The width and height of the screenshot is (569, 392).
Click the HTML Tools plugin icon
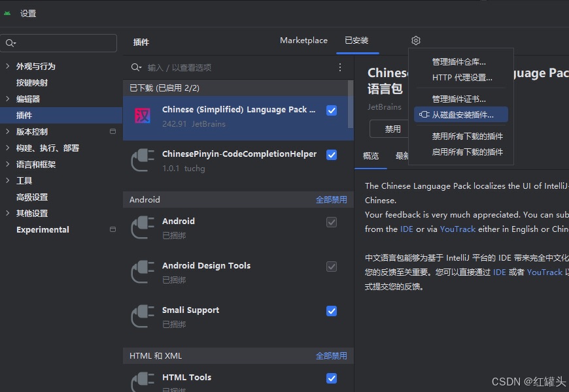tap(143, 382)
